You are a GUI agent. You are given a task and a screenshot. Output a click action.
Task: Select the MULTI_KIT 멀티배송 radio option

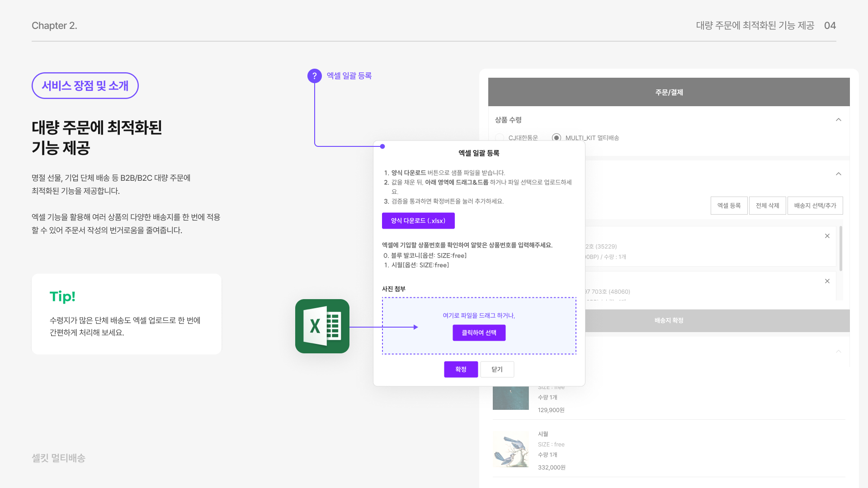tap(557, 137)
